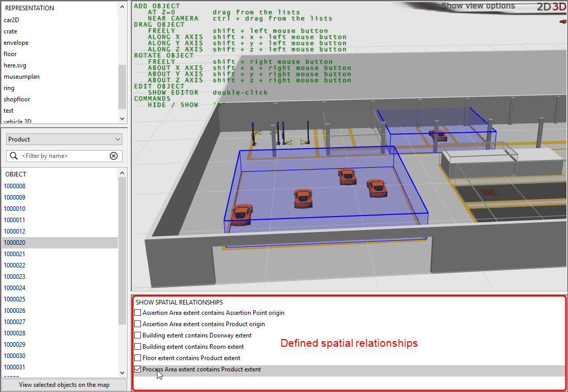Screen dimensions: 568x392
Task: Click the Filter by name field
Action: (64, 156)
